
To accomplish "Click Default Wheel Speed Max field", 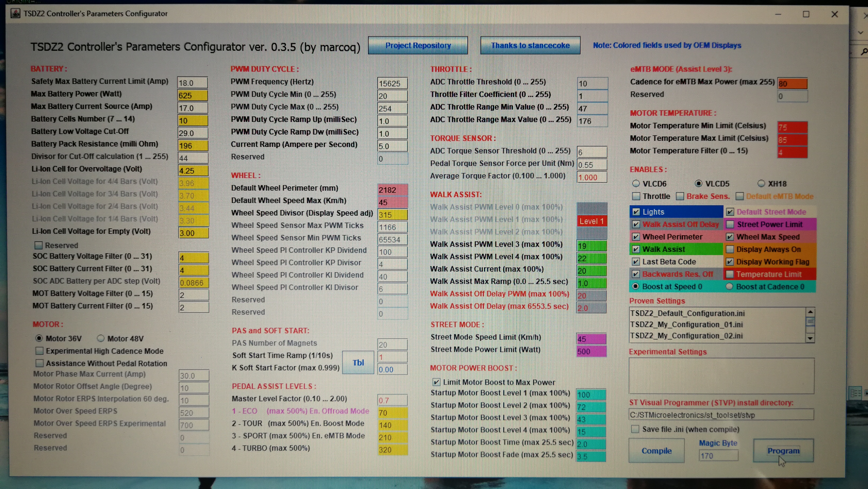I will [393, 203].
